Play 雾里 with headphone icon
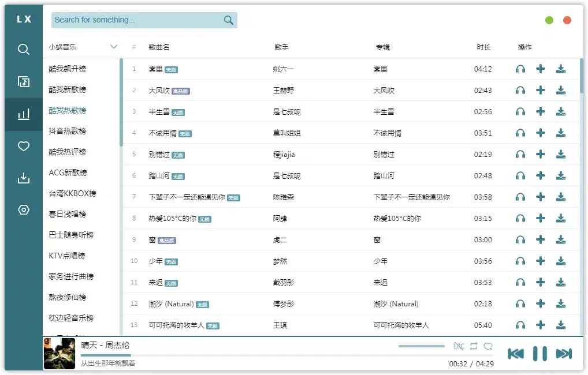 (x=520, y=69)
